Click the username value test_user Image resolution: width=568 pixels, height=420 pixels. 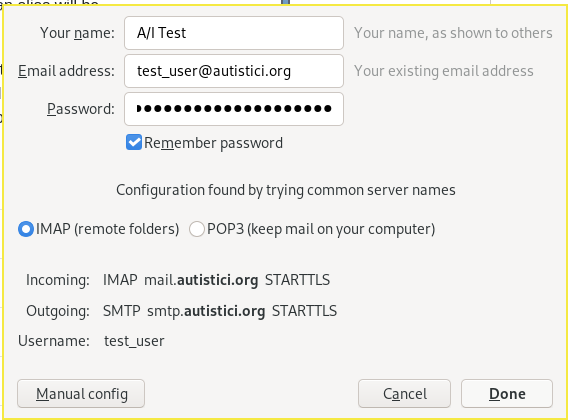[134, 341]
